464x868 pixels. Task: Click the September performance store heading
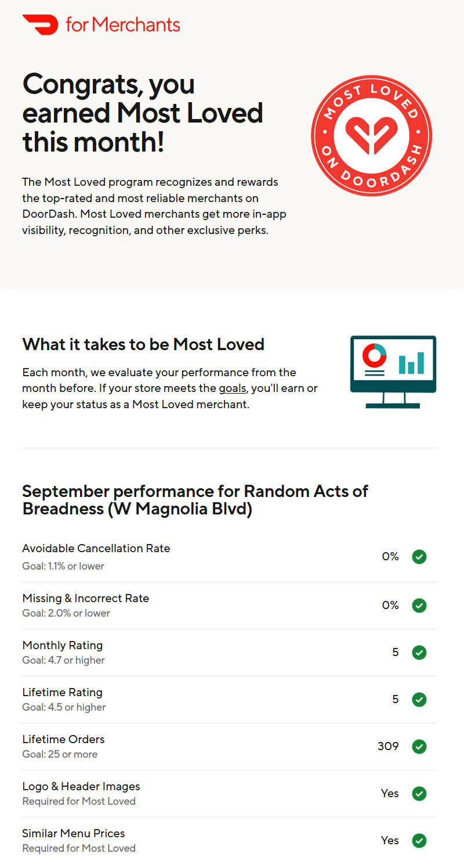coord(195,500)
